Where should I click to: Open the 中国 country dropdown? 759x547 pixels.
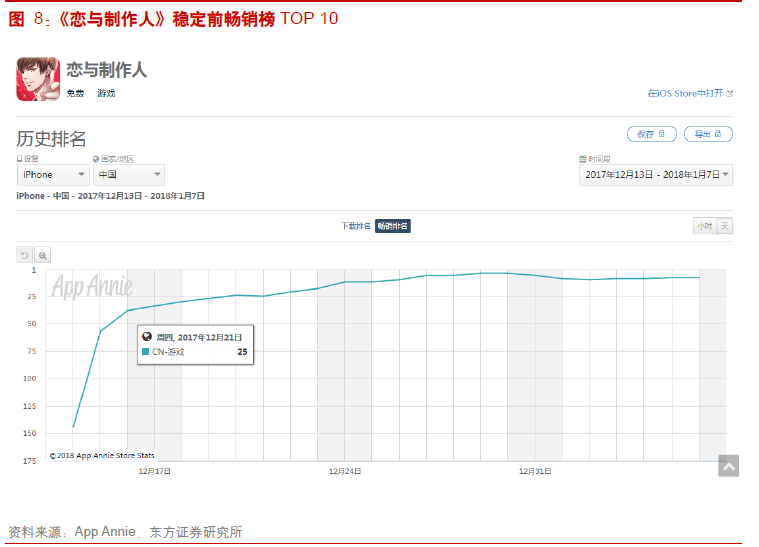coord(129,175)
